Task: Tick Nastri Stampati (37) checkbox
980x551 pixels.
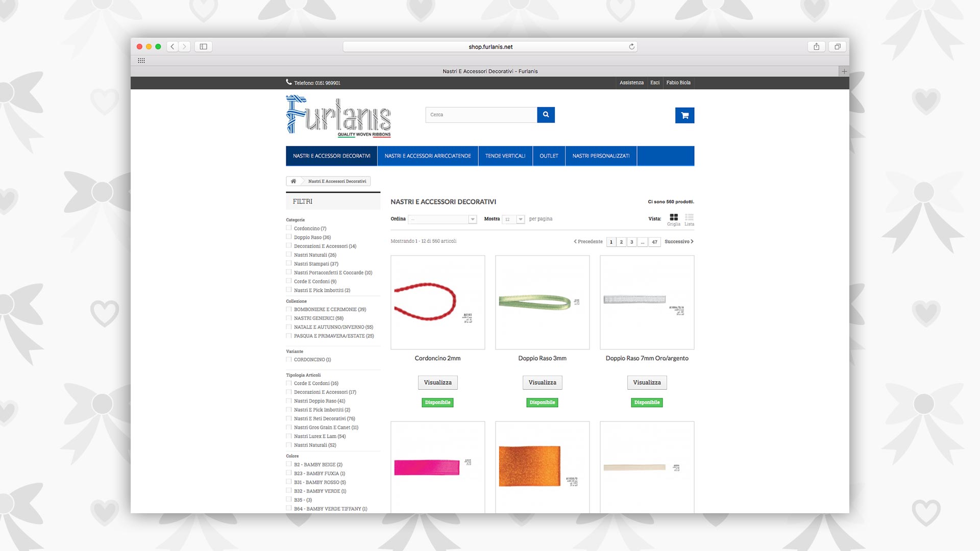Action: tap(289, 263)
